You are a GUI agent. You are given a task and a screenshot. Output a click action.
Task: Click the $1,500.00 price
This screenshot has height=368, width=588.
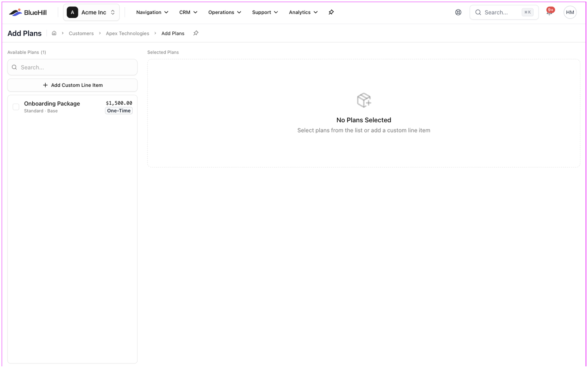[x=119, y=103]
